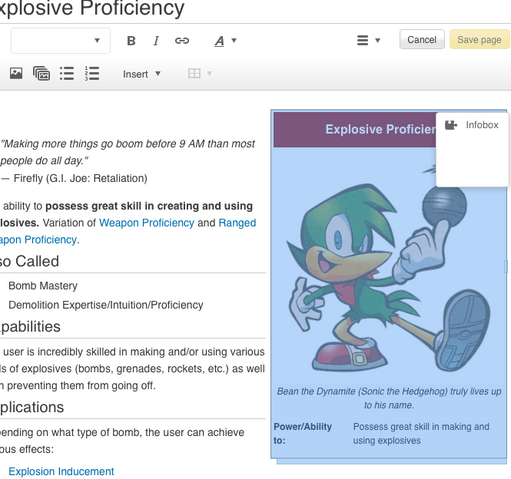This screenshot has height=479, width=511.
Task: Cancel editing the page
Action: pyautogui.click(x=422, y=39)
